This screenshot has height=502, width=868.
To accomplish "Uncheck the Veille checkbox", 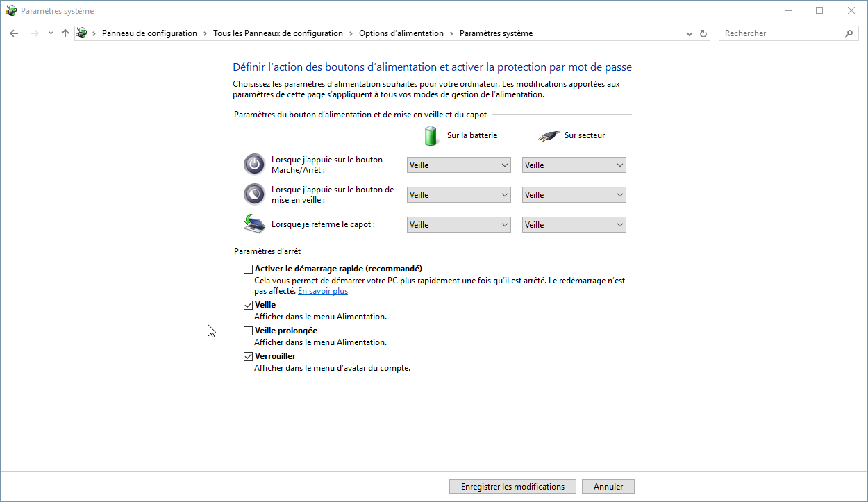I will 248,305.
